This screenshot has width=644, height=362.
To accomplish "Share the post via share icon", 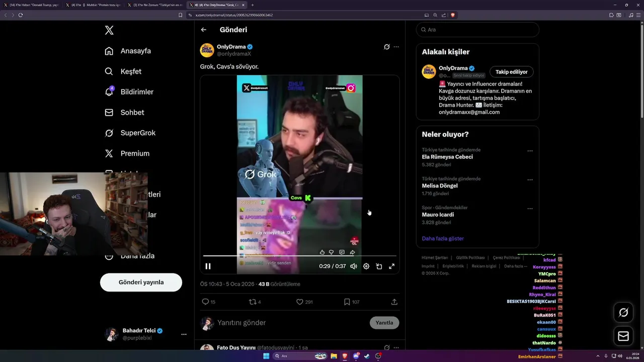I will coord(394,302).
